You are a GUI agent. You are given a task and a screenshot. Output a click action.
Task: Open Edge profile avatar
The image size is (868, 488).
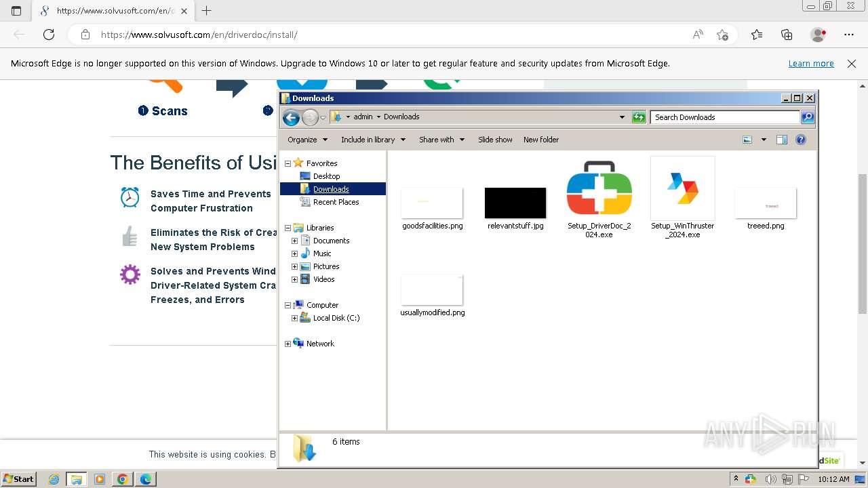pos(818,35)
